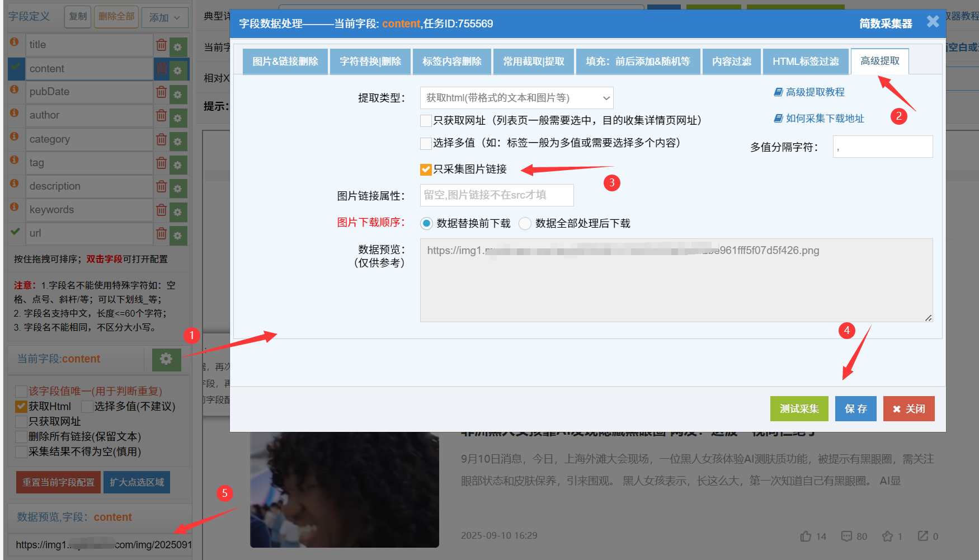Click the trash icon beside keywords field
Screen dimensions: 979x560
(x=161, y=210)
